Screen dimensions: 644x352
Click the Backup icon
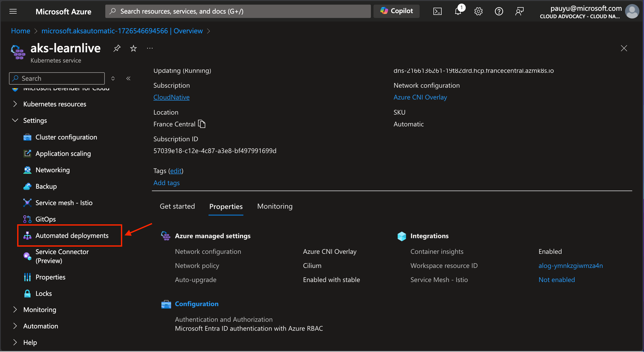(x=27, y=186)
